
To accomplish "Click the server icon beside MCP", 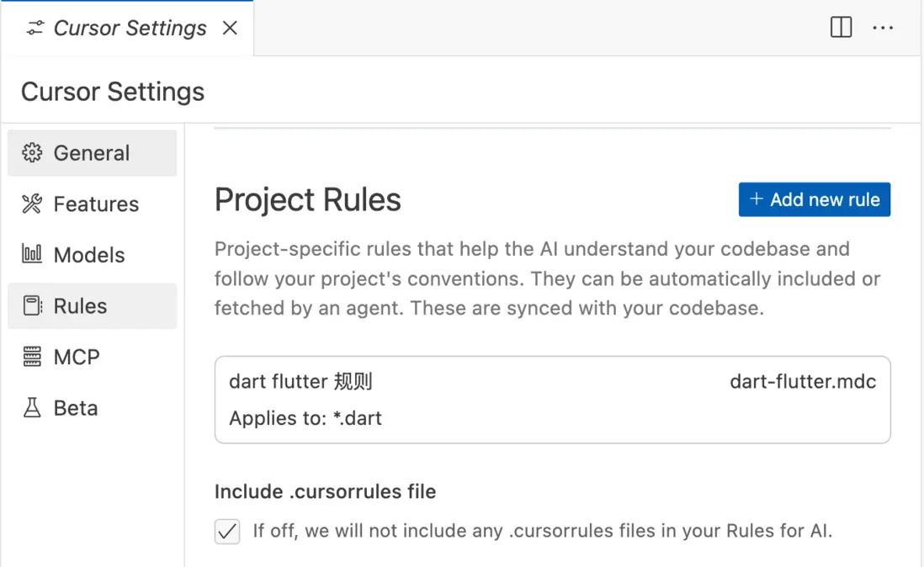I will (32, 357).
